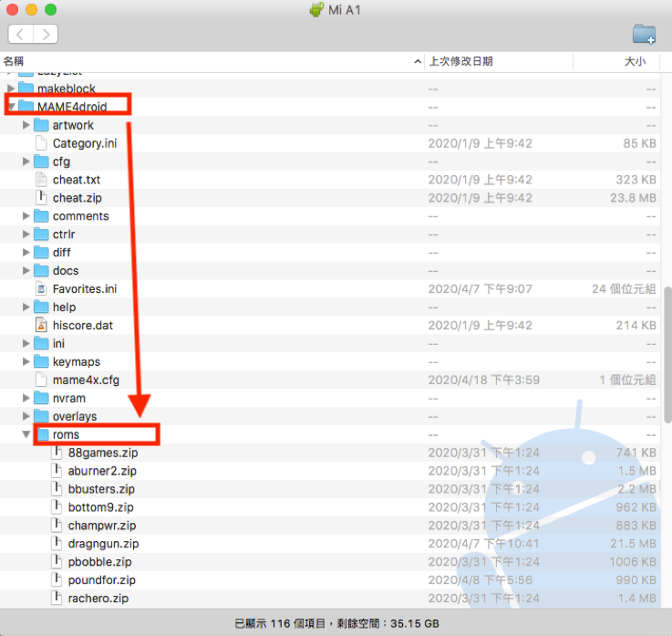Click the 21.5 MB size of dragngun.zip
The height and width of the screenshot is (636, 672).
[633, 543]
